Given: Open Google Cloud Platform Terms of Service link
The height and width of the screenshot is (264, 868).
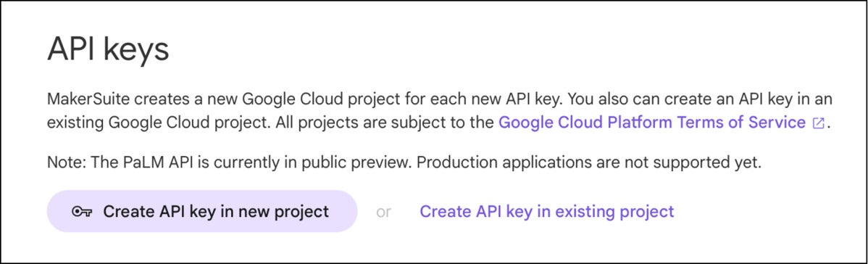Looking at the screenshot, I should (x=652, y=123).
